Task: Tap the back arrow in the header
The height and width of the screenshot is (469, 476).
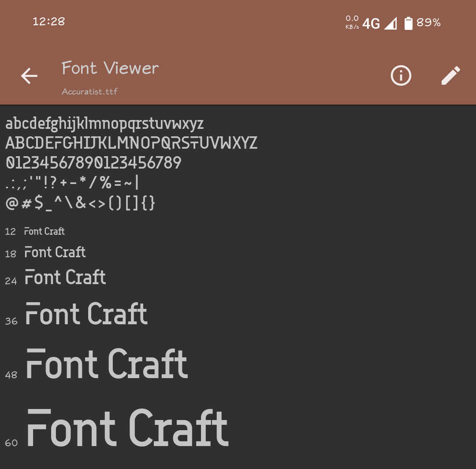Action: click(29, 76)
